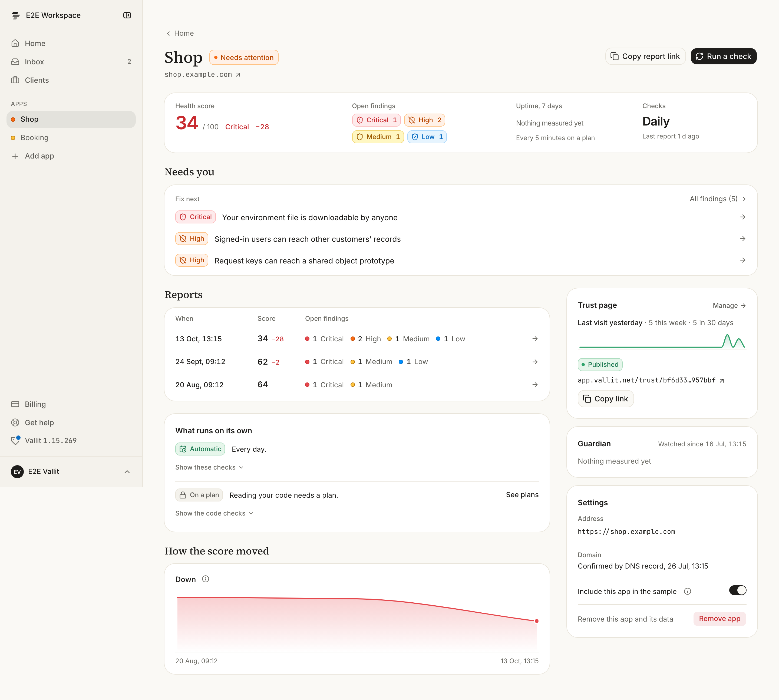This screenshot has width=779, height=700.
Task: Click Copy report link button
Action: (x=645, y=57)
